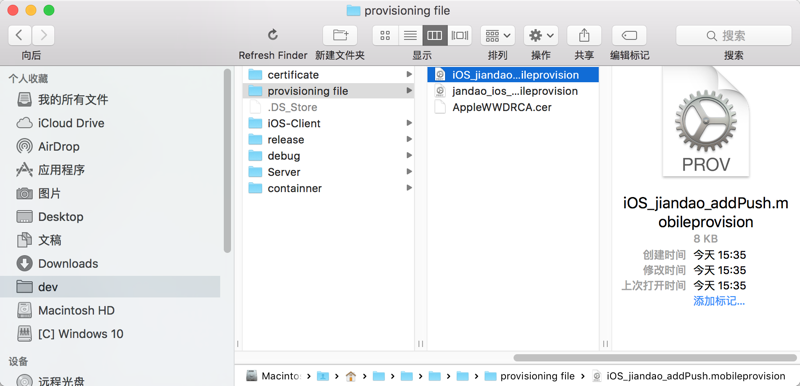Open Desktop in sidebar
Image resolution: width=800 pixels, height=386 pixels.
point(110,217)
